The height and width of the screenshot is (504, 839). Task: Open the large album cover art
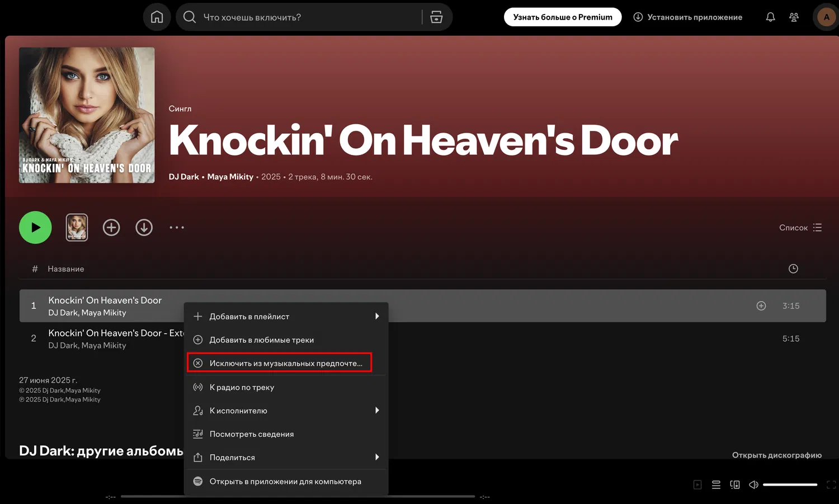tap(87, 115)
